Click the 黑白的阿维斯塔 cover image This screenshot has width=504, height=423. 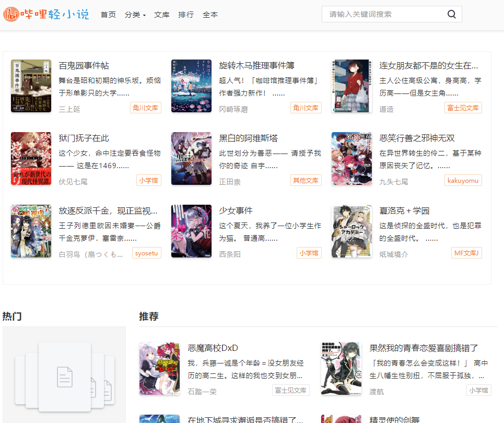(x=191, y=158)
